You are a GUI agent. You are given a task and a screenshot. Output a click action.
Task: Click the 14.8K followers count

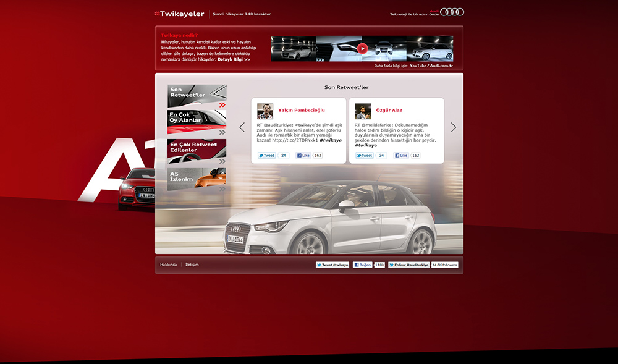(444, 265)
